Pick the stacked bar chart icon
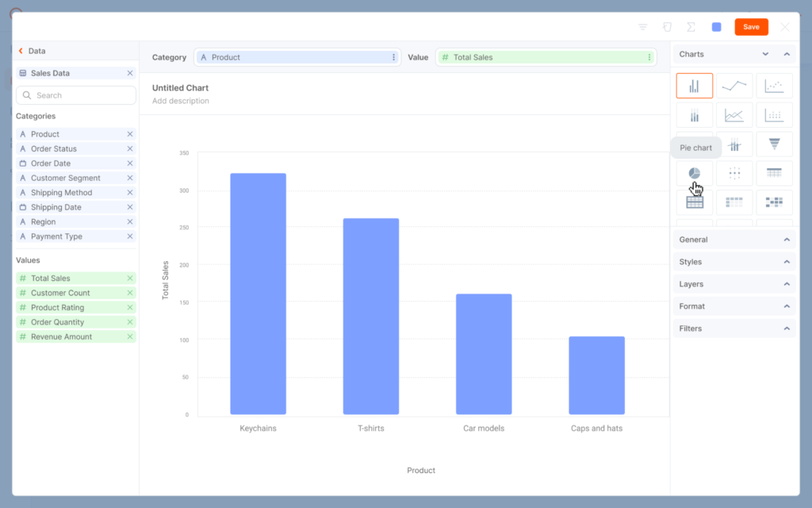This screenshot has height=508, width=812. coord(695,115)
